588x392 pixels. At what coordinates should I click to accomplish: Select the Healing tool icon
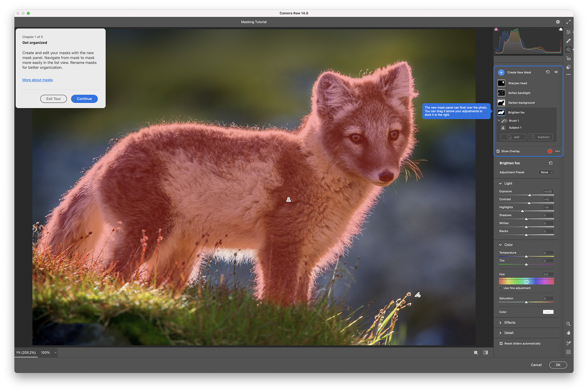pos(568,41)
